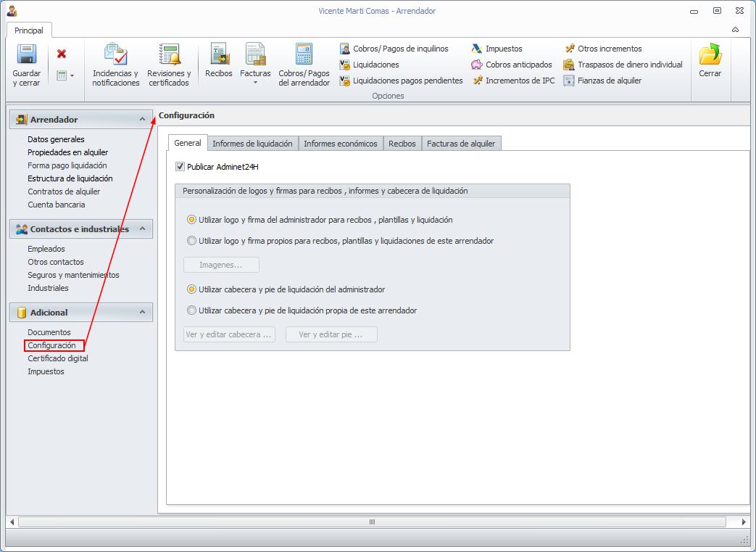This screenshot has height=552, width=756.
Task: Open the small list dropdown below delete icon
Action: tap(65, 75)
